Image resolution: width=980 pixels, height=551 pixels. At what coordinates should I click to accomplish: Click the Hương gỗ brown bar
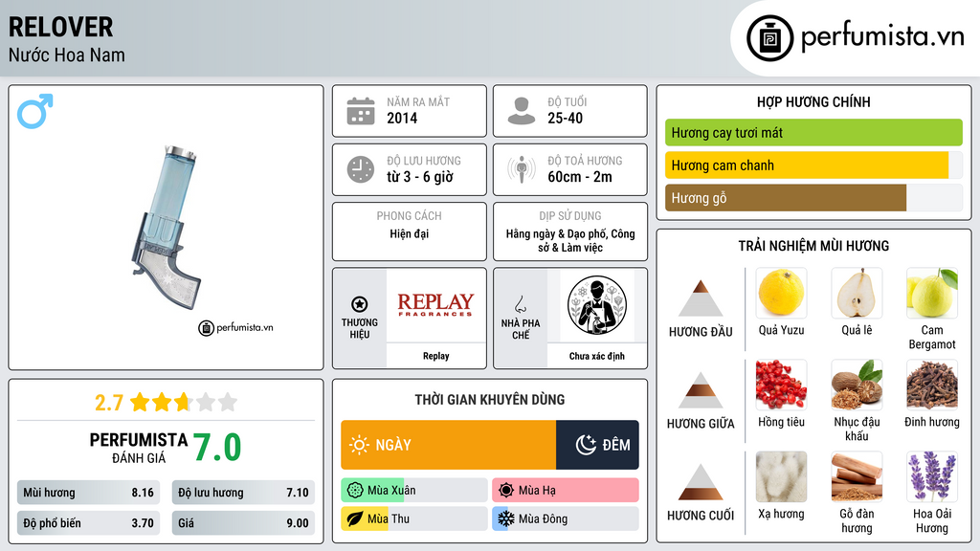click(785, 198)
